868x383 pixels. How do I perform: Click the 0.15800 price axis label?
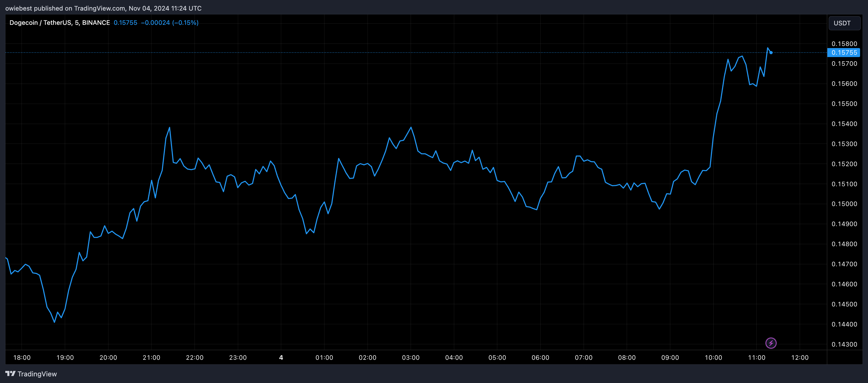click(x=844, y=44)
